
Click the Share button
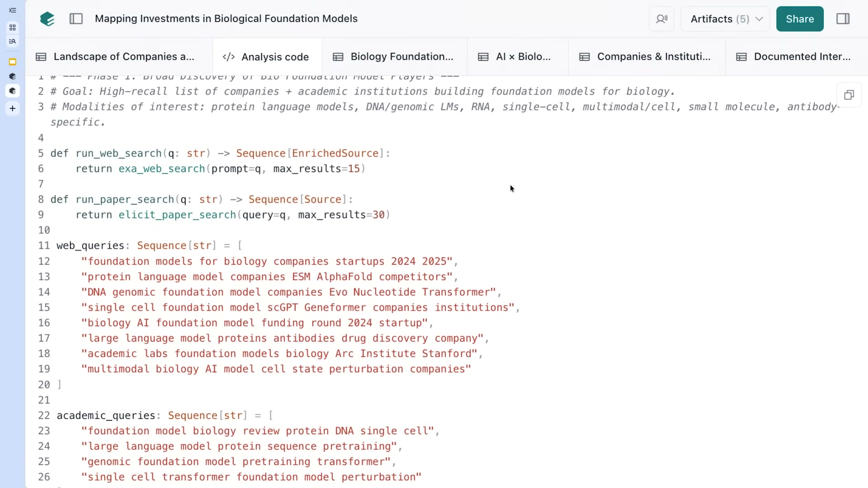800,19
